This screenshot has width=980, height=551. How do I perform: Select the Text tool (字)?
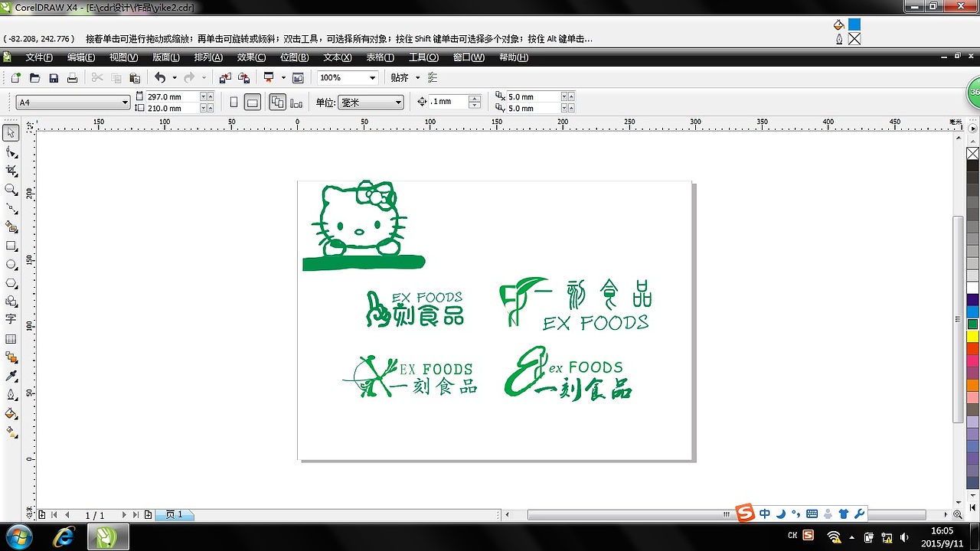pyautogui.click(x=11, y=320)
